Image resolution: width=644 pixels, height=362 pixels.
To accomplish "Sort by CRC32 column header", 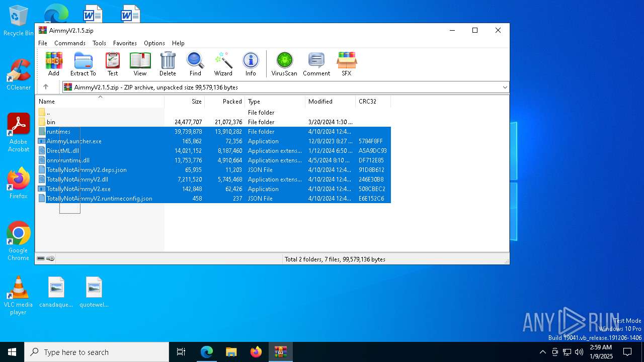I will pyautogui.click(x=373, y=102).
